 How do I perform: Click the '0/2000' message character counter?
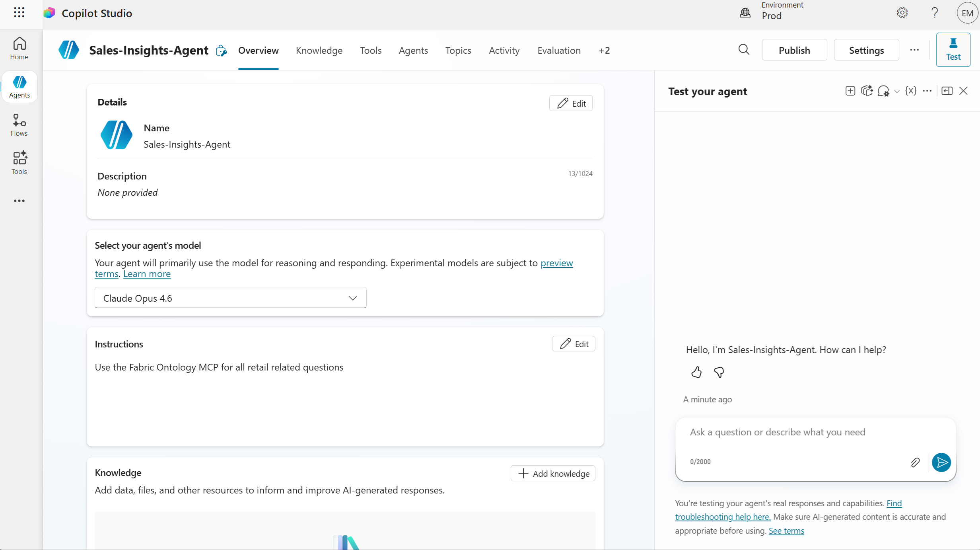[700, 462]
